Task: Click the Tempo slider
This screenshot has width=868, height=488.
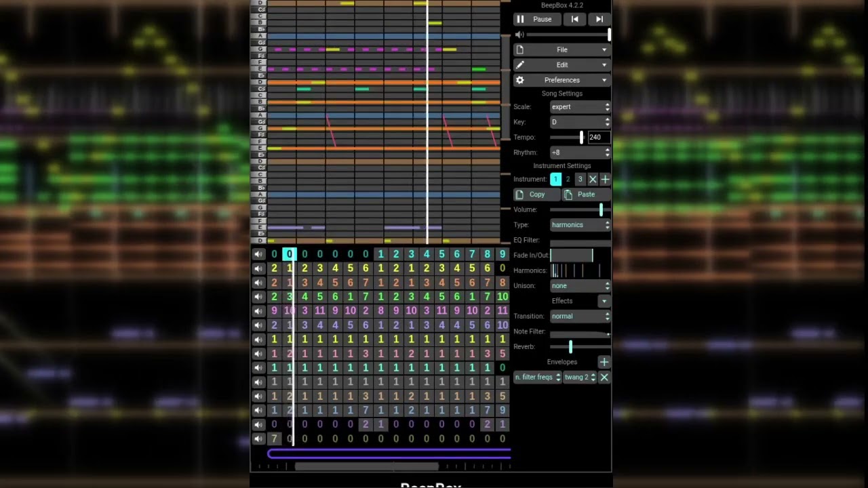Action: 567,138
